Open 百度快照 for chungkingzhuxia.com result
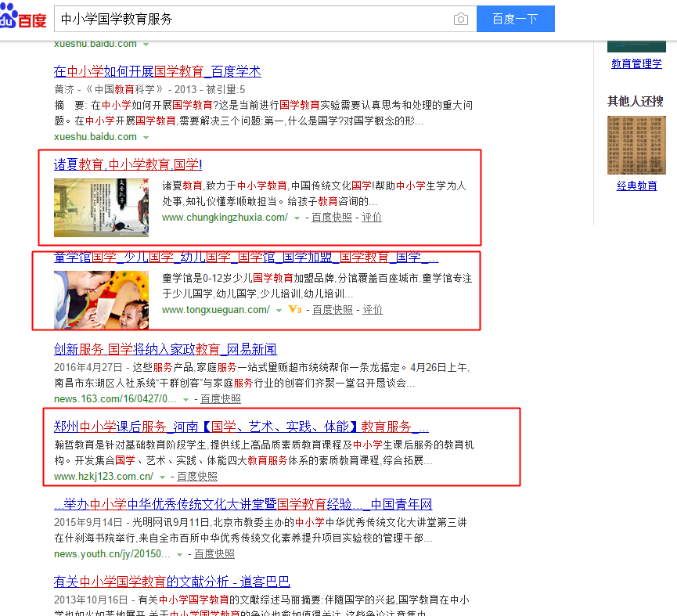 coord(332,217)
